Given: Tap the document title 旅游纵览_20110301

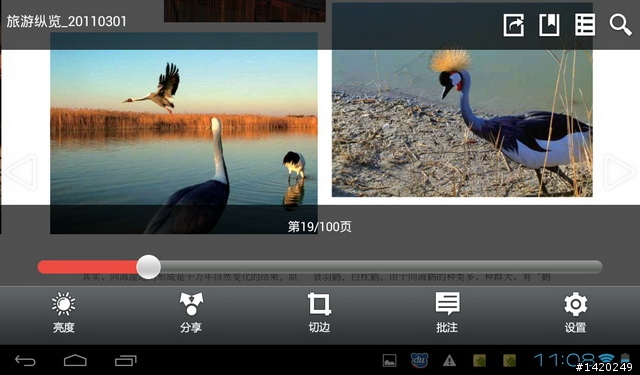Looking at the screenshot, I should tap(67, 21).
